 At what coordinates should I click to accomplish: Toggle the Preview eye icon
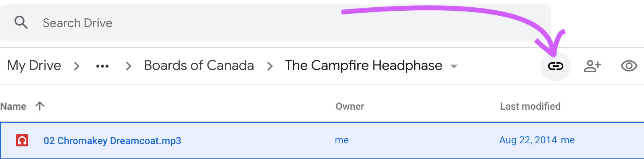pos(629,66)
